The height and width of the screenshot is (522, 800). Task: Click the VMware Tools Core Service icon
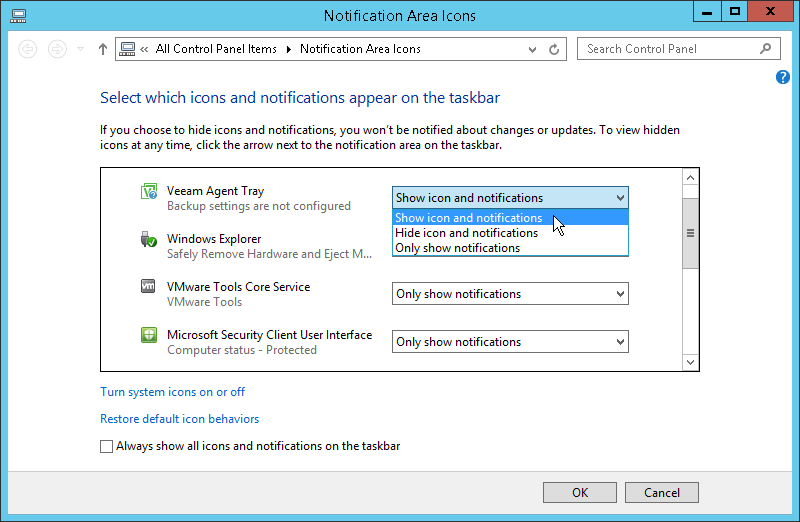coord(148,286)
